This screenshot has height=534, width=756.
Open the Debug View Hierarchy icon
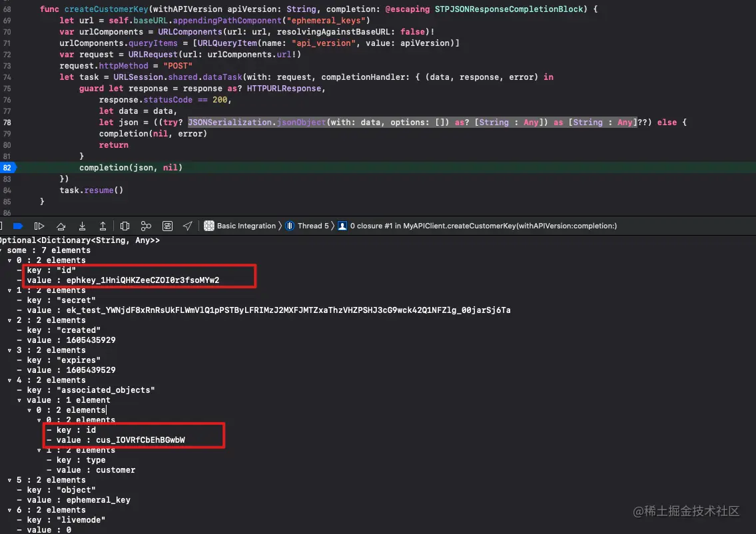click(125, 226)
